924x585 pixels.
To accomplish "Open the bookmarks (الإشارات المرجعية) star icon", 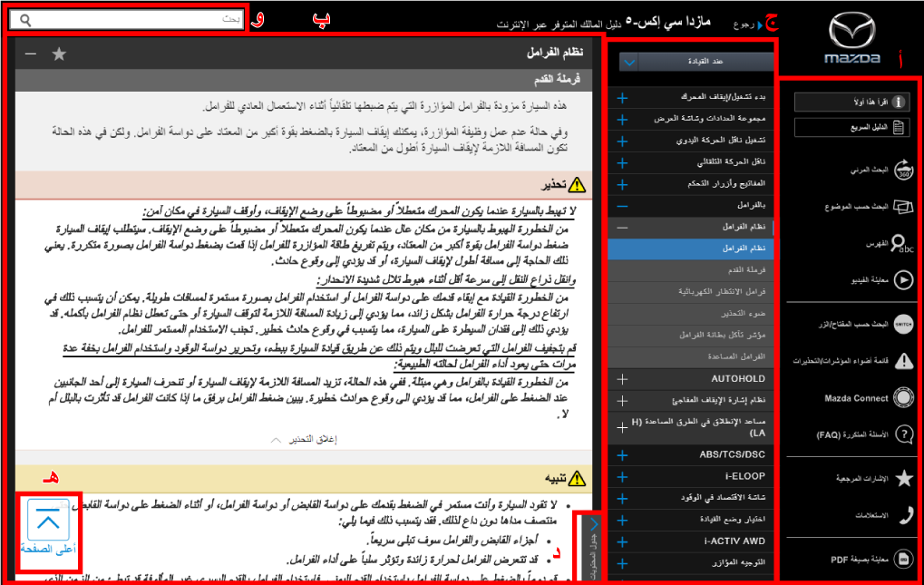I will pos(903,478).
